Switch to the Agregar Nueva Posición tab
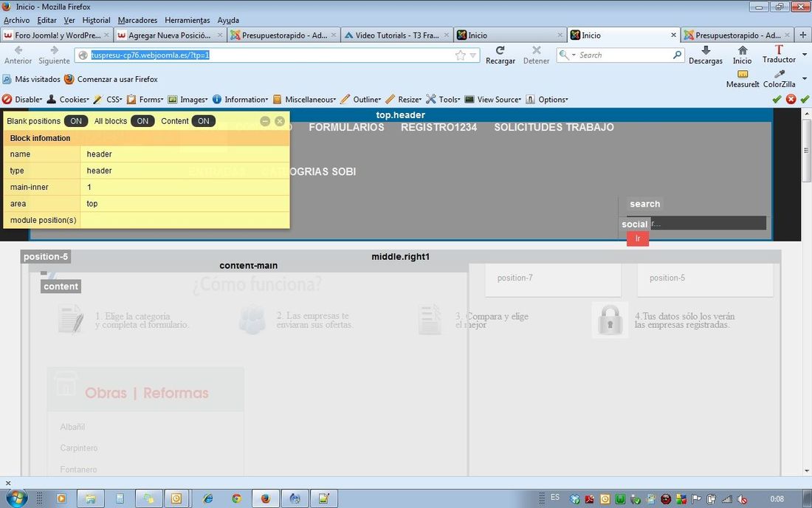 tap(169, 35)
